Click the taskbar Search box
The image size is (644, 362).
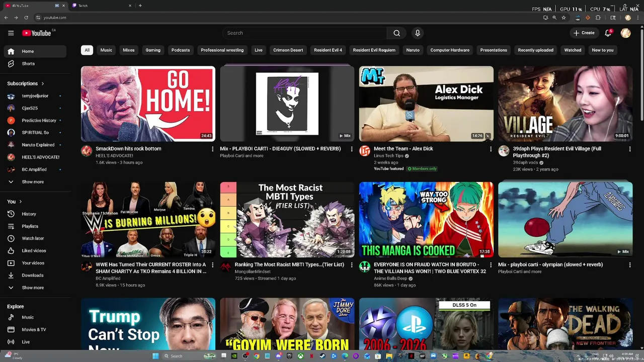[182, 356]
